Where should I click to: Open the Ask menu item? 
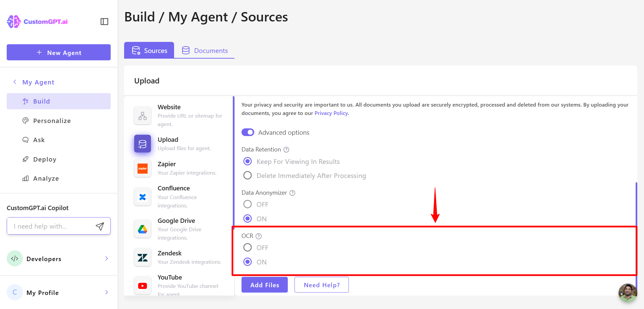coord(59,140)
